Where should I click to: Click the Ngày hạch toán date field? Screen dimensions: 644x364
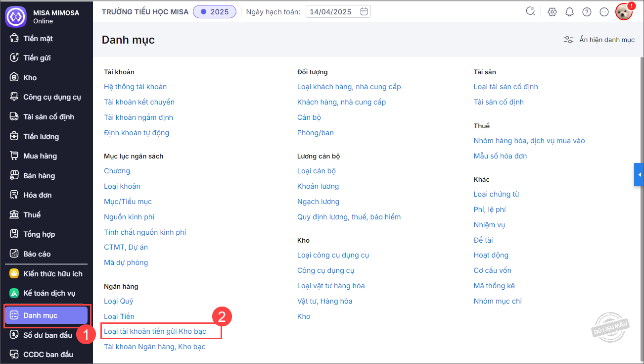332,12
